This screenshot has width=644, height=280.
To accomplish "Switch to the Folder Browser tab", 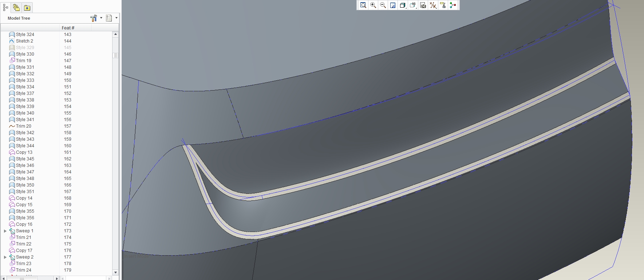I will [16, 7].
